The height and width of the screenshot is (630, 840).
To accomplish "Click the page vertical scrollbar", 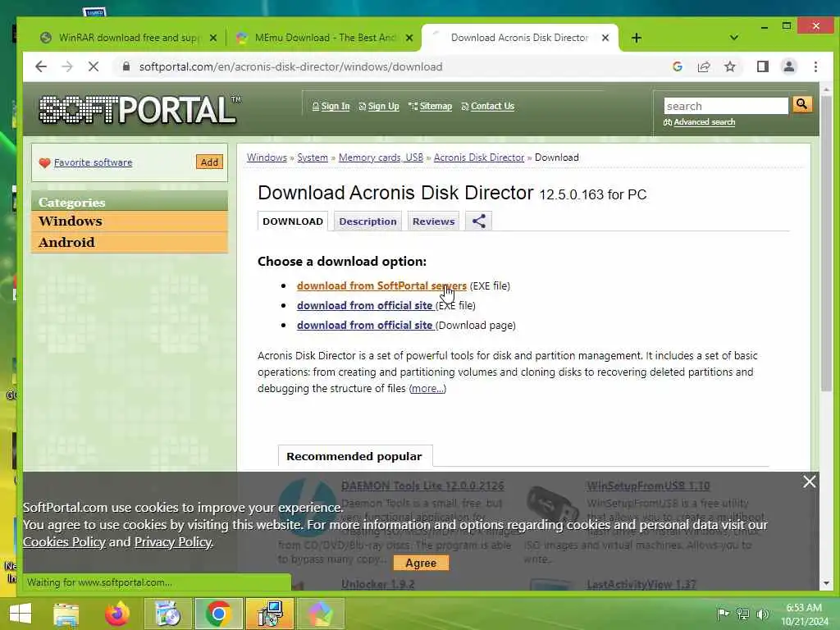I will point(826,244).
